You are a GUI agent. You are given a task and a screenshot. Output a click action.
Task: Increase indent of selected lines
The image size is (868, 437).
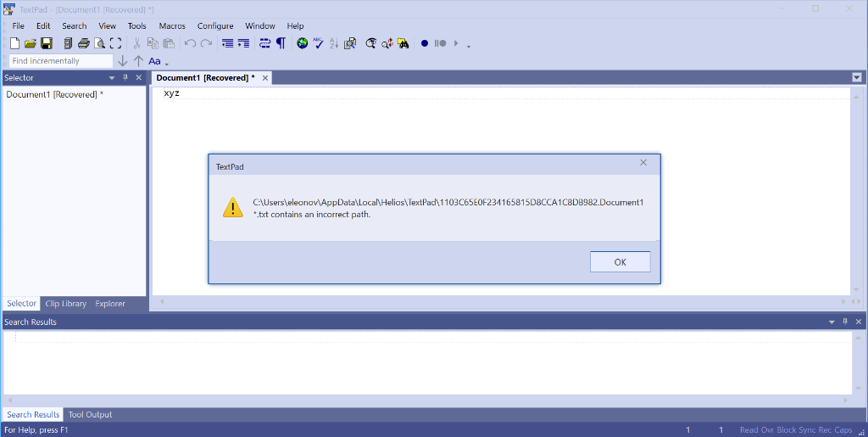coord(243,43)
